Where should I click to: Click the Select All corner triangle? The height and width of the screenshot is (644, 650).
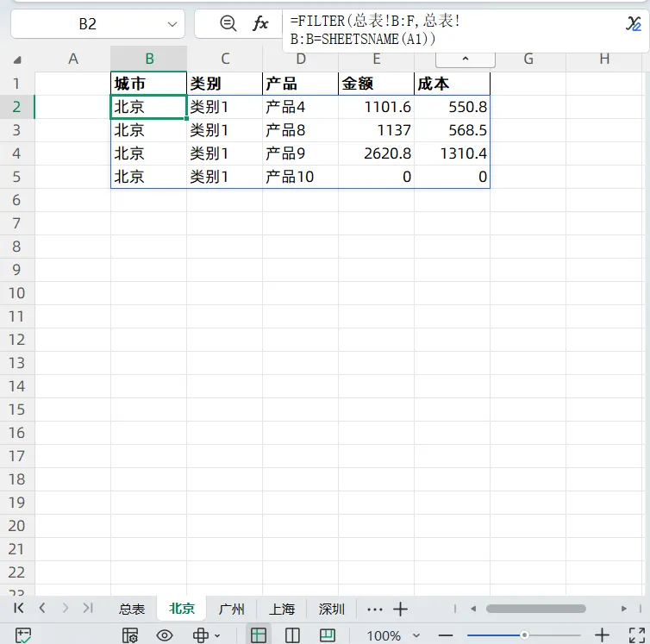17,60
